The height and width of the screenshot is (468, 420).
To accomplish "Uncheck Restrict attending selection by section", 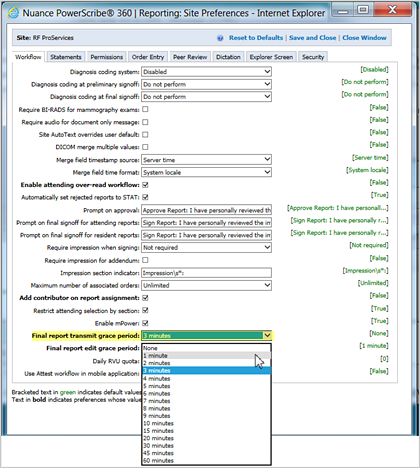I will click(145, 310).
